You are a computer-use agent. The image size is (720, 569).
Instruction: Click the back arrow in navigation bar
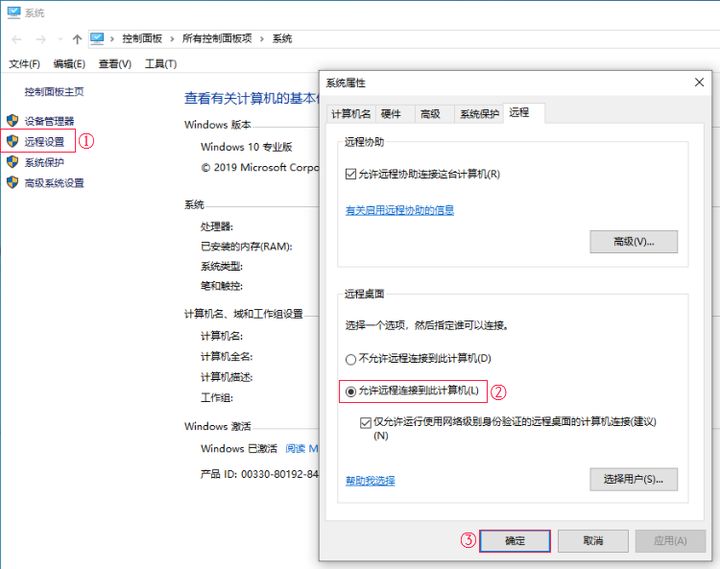click(x=16, y=39)
